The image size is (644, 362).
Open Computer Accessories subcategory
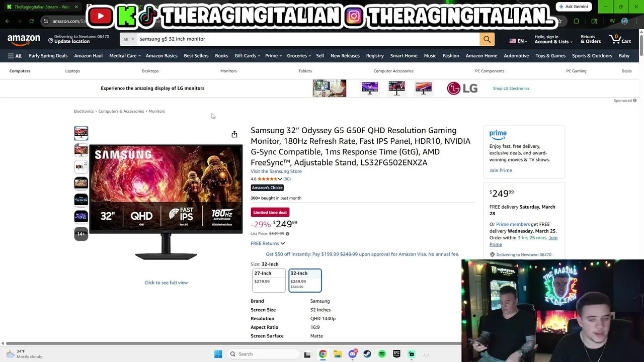[x=393, y=71]
